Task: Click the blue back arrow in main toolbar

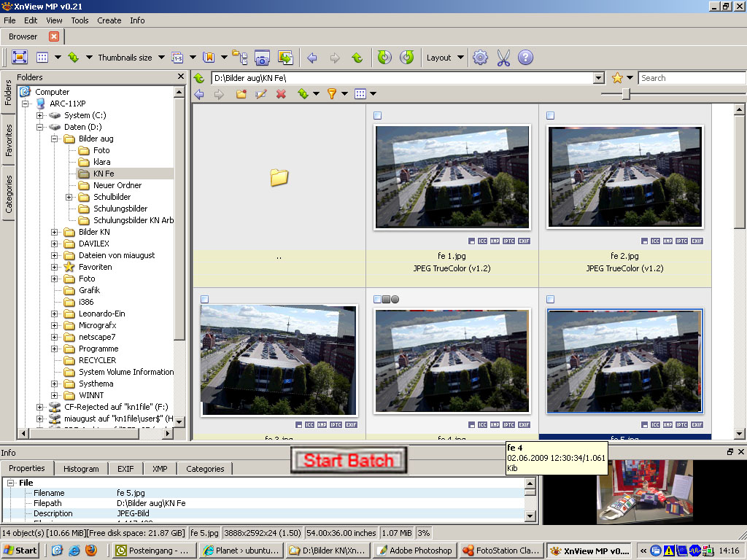Action: 312,58
